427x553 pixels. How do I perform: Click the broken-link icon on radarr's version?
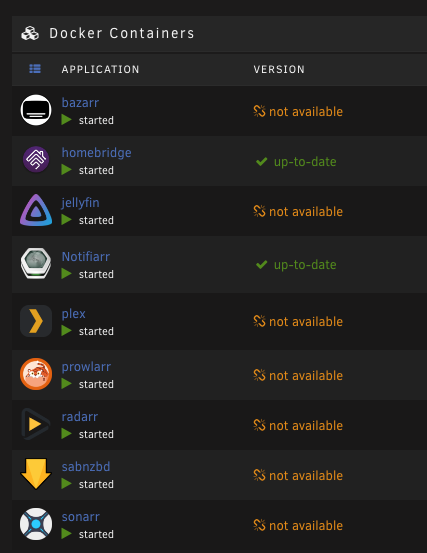tap(259, 425)
